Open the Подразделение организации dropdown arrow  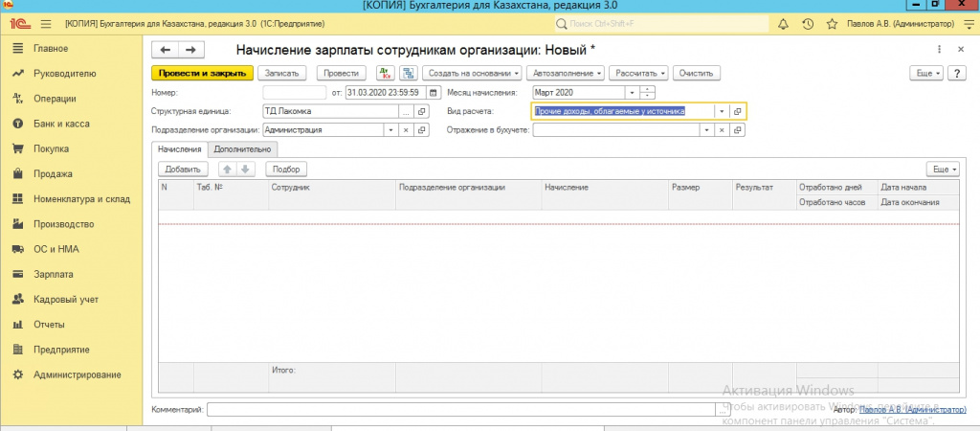[x=391, y=130]
